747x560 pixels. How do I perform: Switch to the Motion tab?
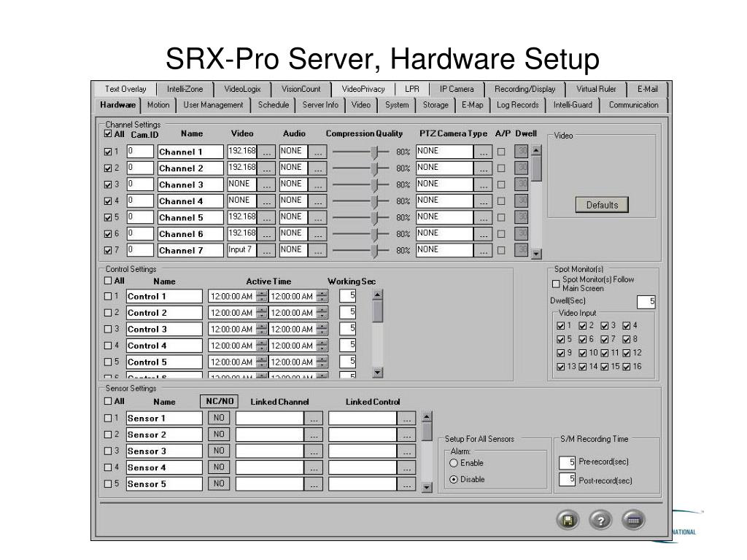point(158,105)
